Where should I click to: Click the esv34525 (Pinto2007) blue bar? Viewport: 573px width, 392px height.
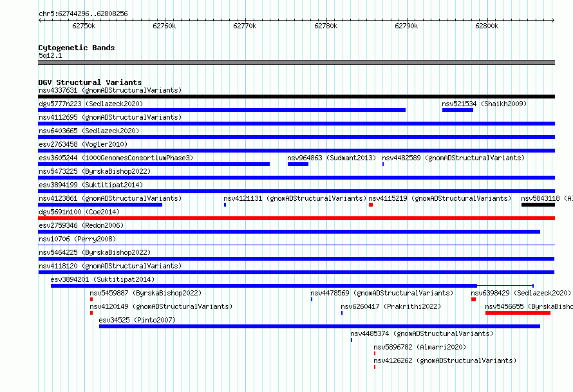pos(319,326)
